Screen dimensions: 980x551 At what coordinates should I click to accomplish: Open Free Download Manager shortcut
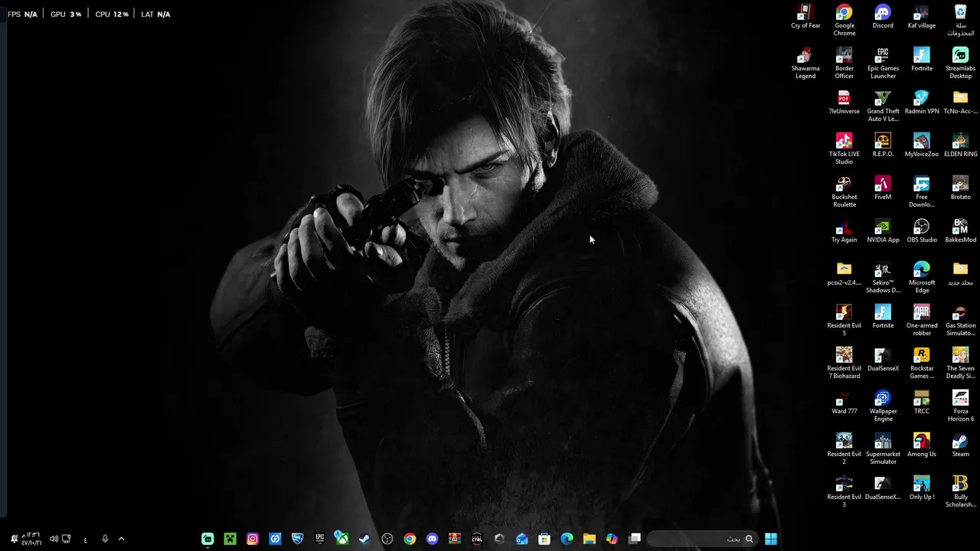click(x=921, y=192)
